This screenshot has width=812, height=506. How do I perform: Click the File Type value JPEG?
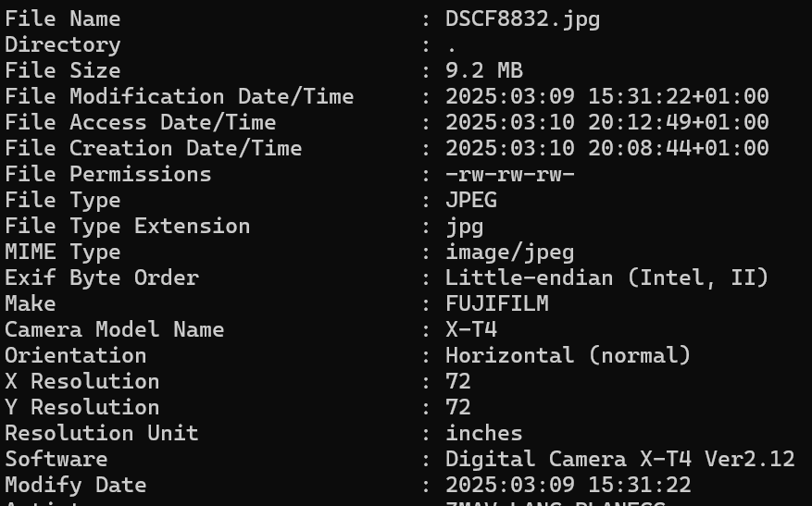click(x=470, y=200)
